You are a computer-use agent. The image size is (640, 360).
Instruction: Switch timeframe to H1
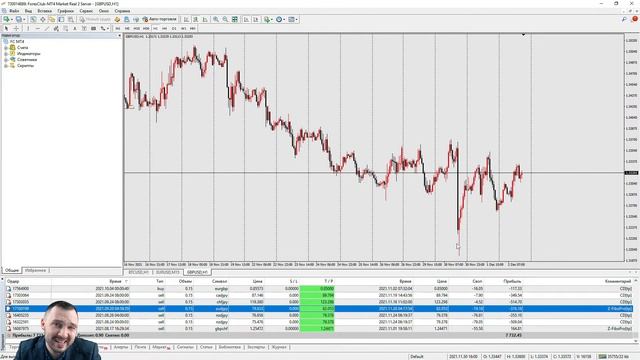point(155,29)
